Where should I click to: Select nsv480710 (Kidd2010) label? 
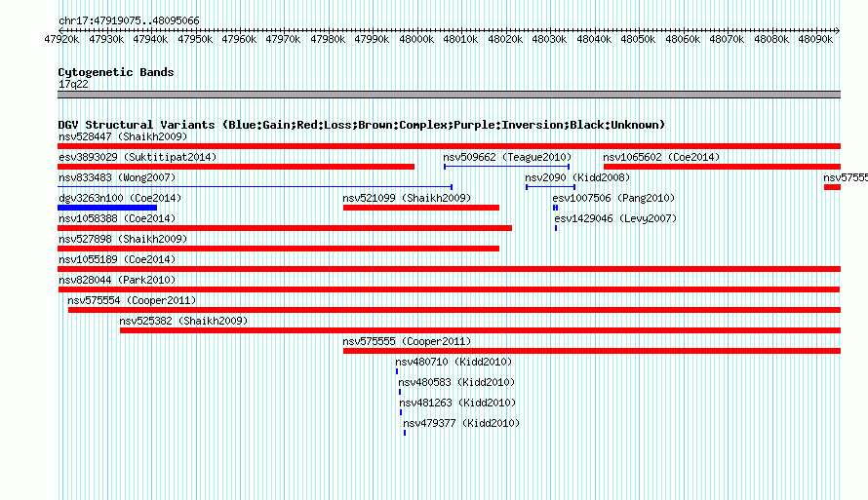click(454, 362)
